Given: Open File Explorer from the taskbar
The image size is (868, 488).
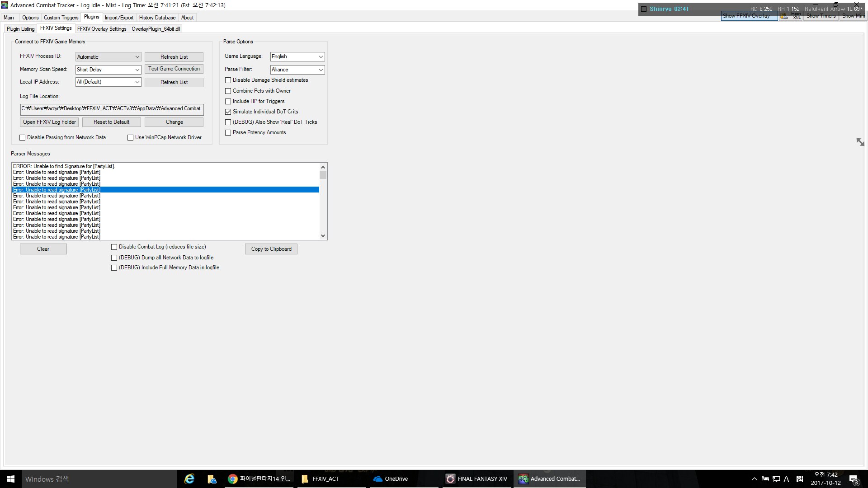Looking at the screenshot, I should click(212, 479).
